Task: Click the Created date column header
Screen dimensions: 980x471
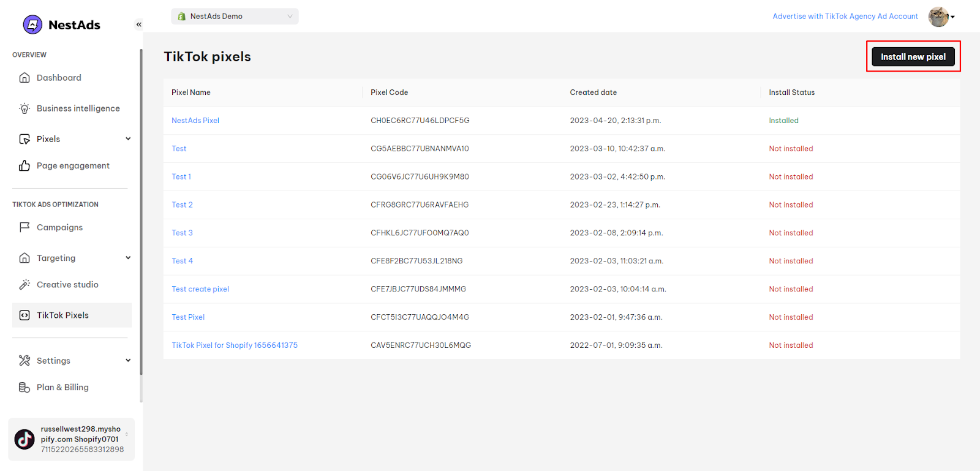Action: [x=594, y=92]
